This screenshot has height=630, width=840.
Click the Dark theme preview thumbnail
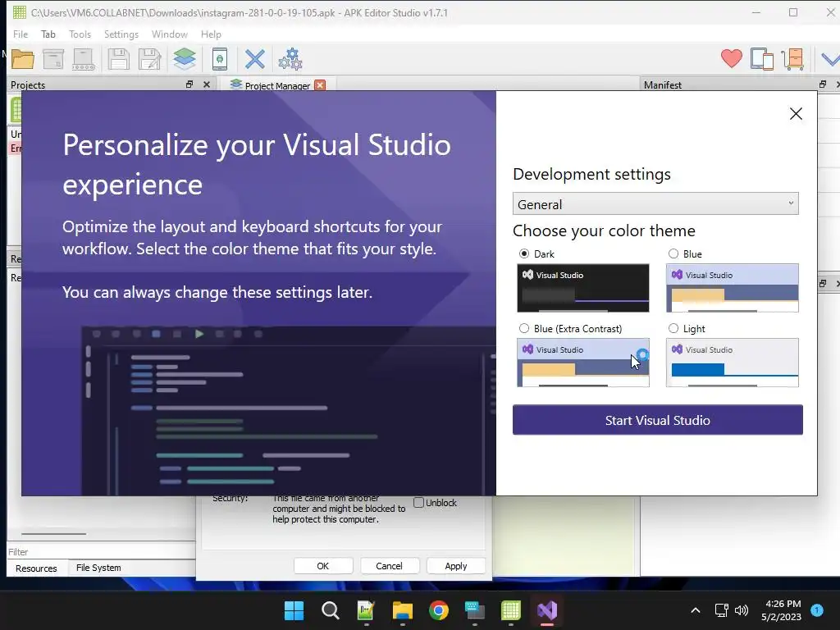click(x=583, y=288)
